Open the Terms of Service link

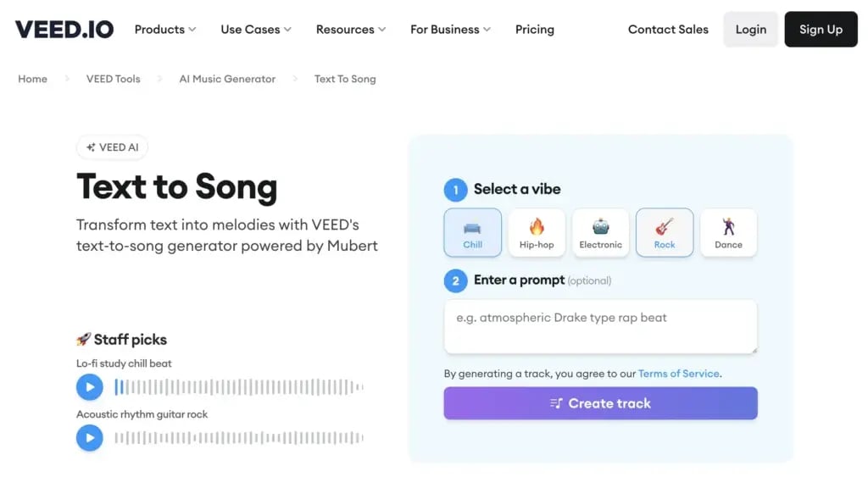pos(679,374)
